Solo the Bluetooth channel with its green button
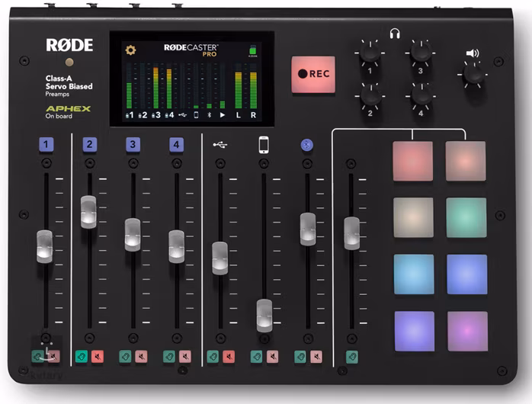The height and width of the screenshot is (404, 532). point(300,357)
